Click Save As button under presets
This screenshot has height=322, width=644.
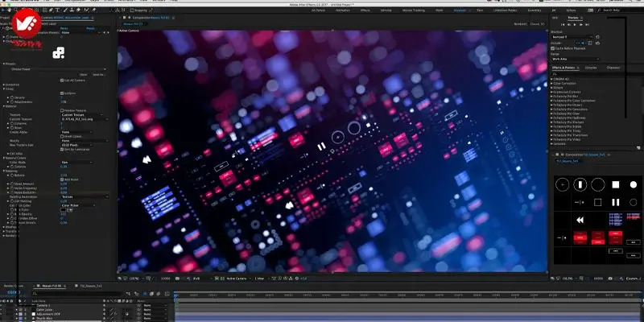point(98,75)
